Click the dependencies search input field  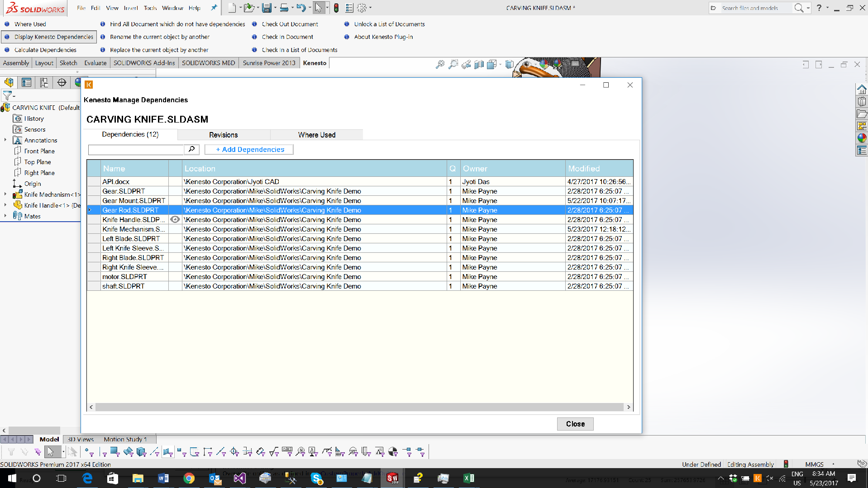point(136,149)
